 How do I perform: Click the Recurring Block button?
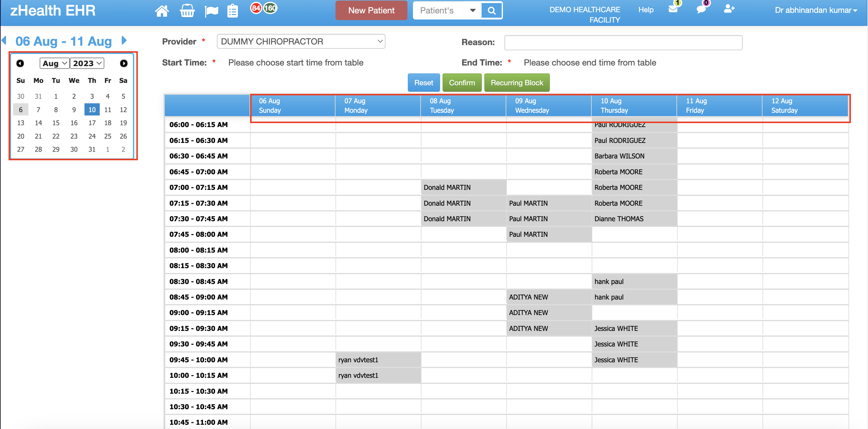(x=517, y=83)
